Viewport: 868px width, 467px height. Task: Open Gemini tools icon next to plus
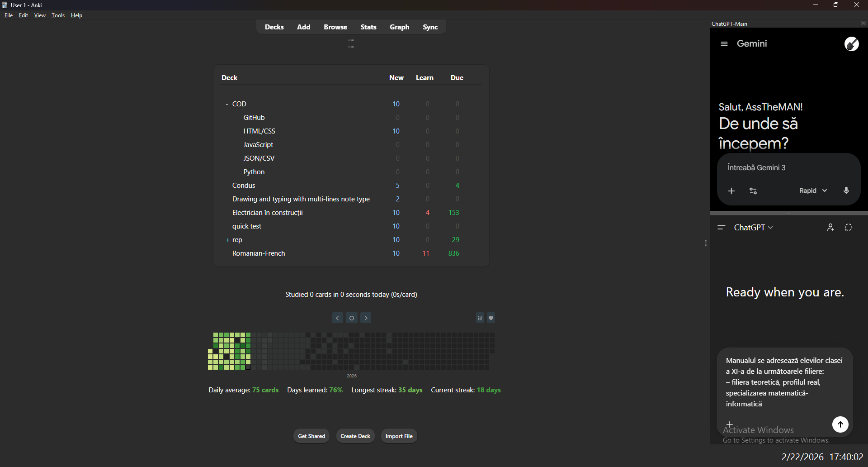[x=753, y=191]
